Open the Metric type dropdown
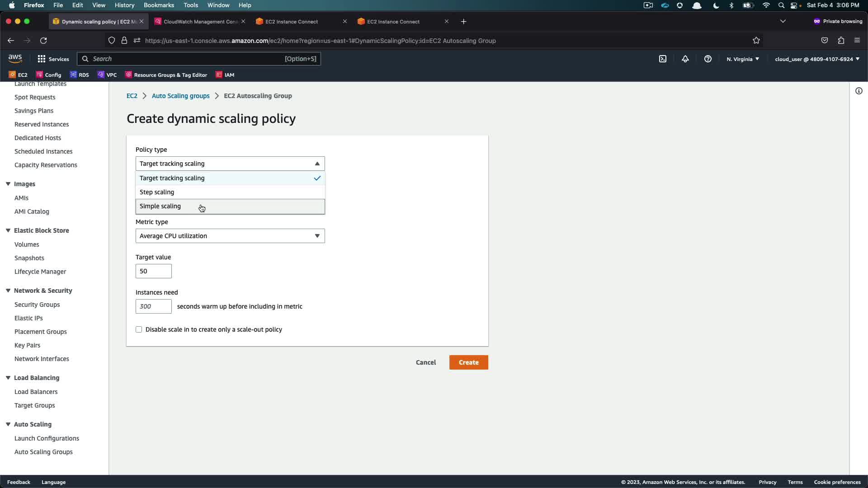Screen dimensions: 868x488 230,236
